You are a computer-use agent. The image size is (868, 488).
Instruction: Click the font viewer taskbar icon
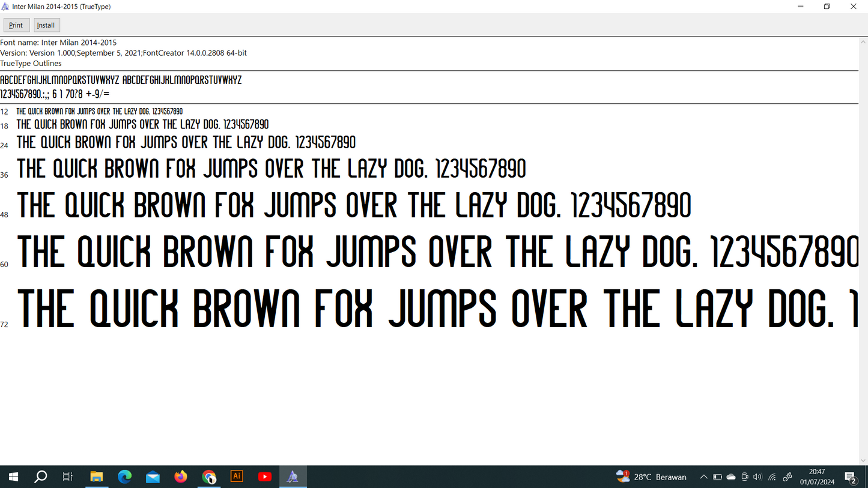293,477
